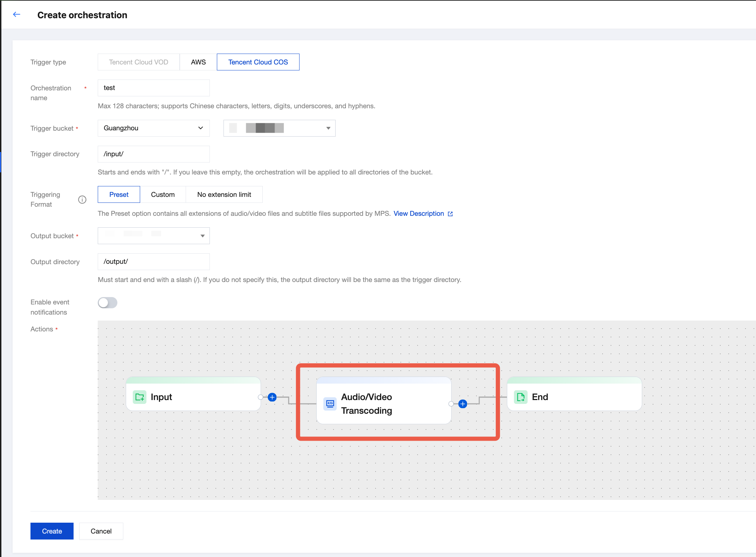Click the Create button

[x=52, y=531]
